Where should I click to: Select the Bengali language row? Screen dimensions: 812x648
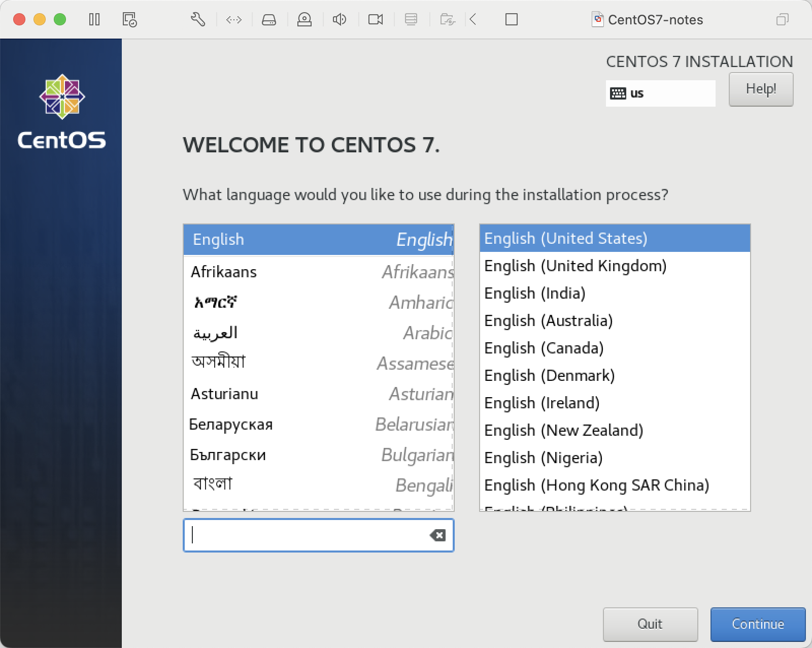pos(318,485)
